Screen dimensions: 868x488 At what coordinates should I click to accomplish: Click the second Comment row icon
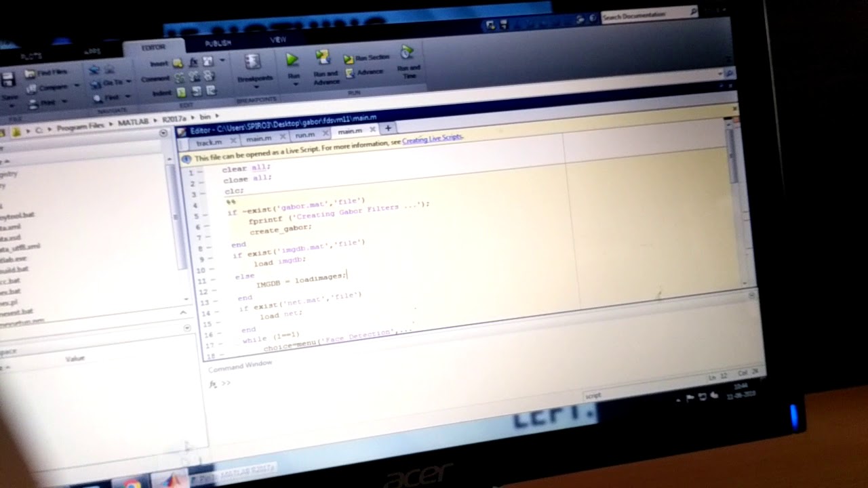click(x=195, y=77)
